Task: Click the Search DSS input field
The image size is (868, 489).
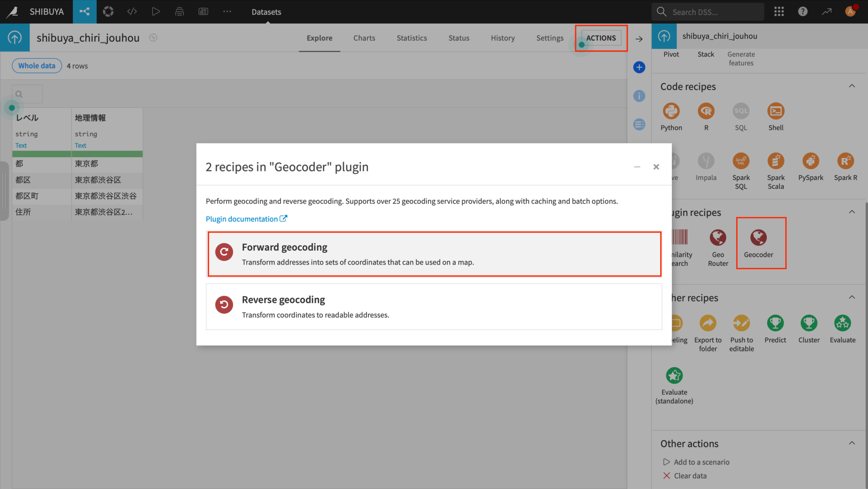Action: tap(714, 12)
